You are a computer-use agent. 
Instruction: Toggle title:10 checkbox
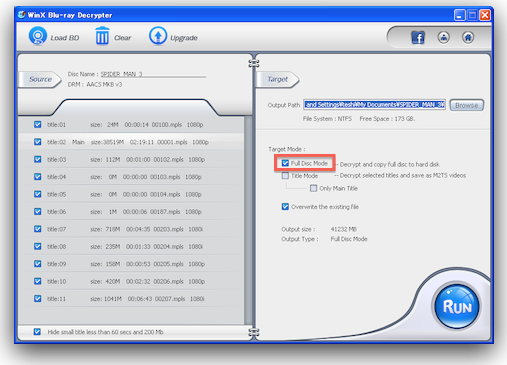coord(38,281)
